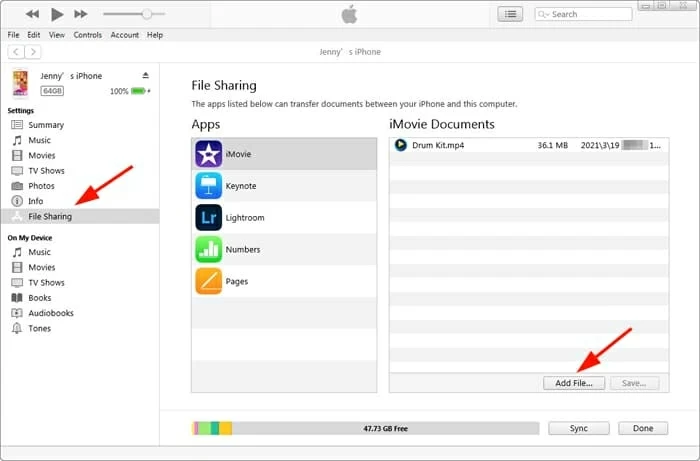This screenshot has width=700, height=461.
Task: Click the Play button
Action: (57, 14)
